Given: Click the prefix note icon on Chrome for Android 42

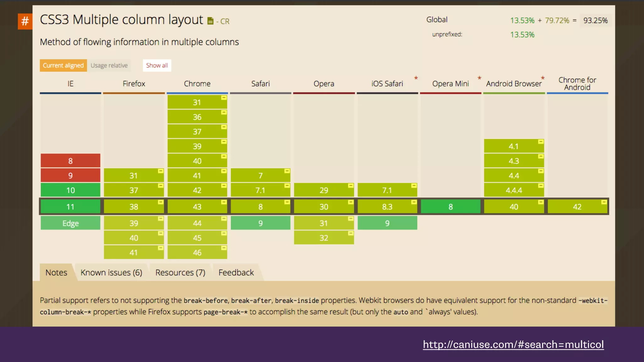Looking at the screenshot, I should (x=604, y=202).
